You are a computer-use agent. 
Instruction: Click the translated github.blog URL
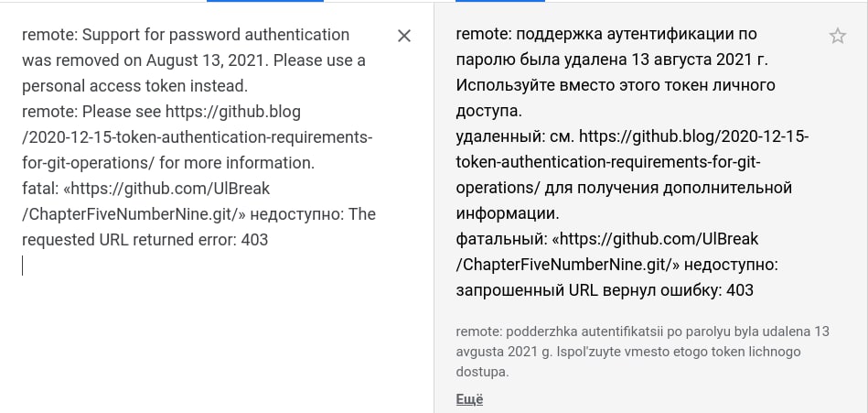(x=633, y=162)
